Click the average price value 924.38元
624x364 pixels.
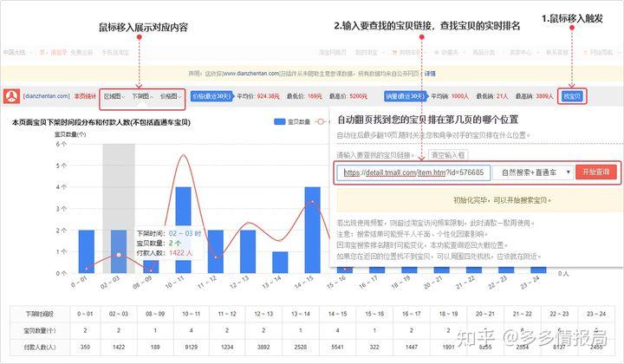click(x=268, y=96)
